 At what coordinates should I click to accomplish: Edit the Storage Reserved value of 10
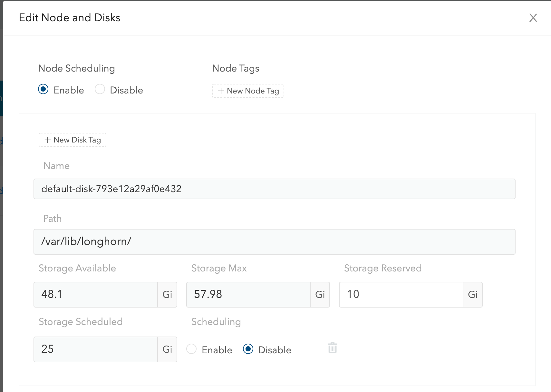click(x=401, y=295)
